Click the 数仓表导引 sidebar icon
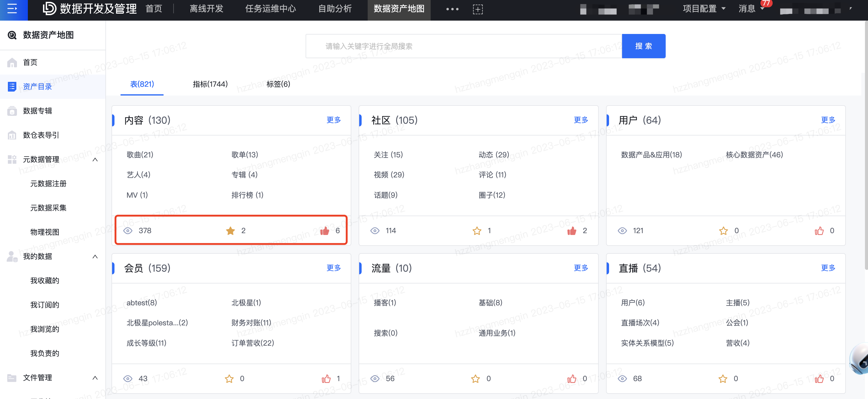The height and width of the screenshot is (399, 868). (12, 135)
